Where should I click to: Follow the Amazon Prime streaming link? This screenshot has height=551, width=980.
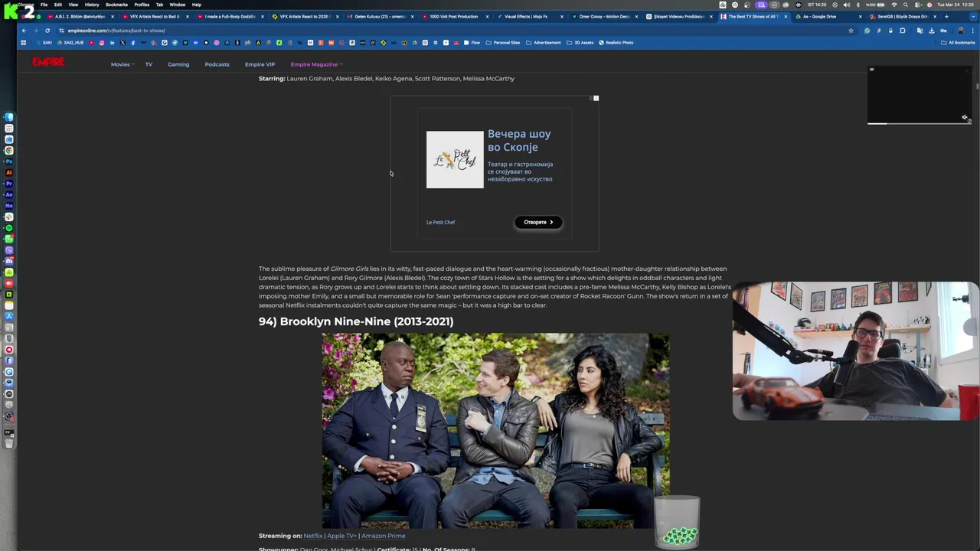[383, 536]
